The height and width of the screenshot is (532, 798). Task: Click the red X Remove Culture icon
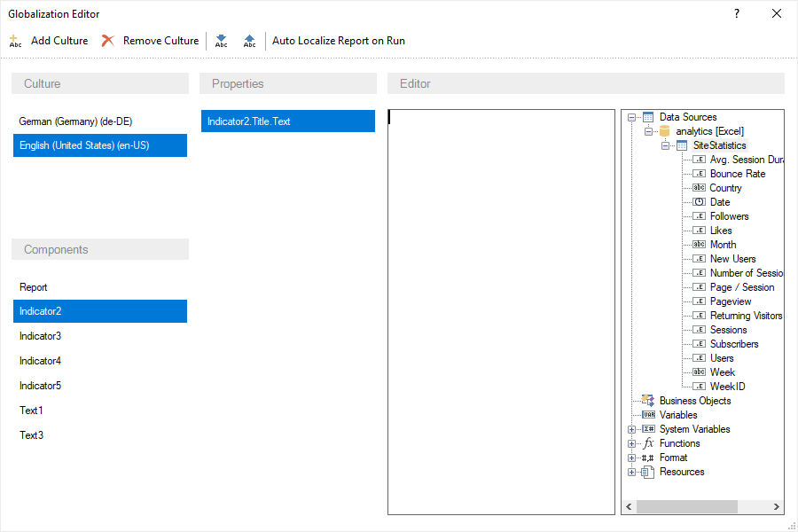click(108, 41)
